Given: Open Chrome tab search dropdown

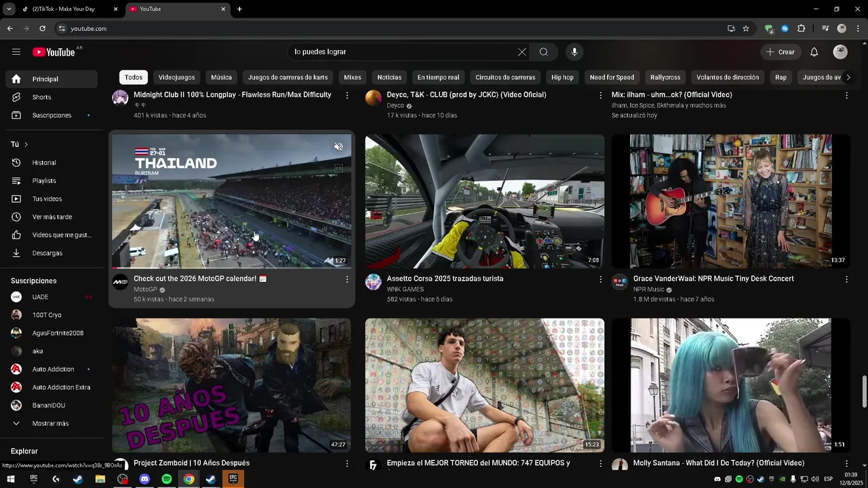Looking at the screenshot, I should (x=9, y=9).
